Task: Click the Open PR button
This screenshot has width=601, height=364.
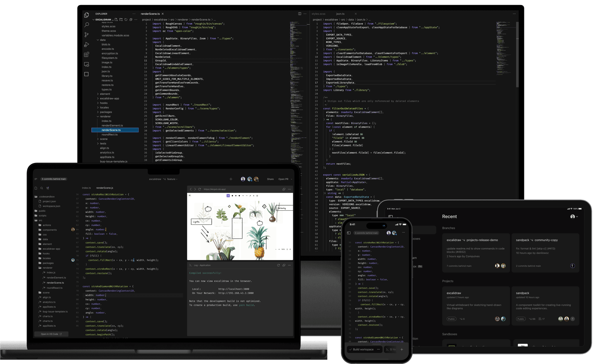Action: click(x=283, y=179)
